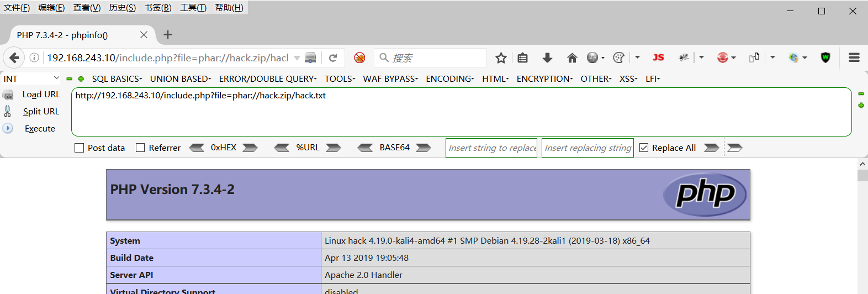
Task: Click the green plus at URL box right edge
Action: point(861,105)
